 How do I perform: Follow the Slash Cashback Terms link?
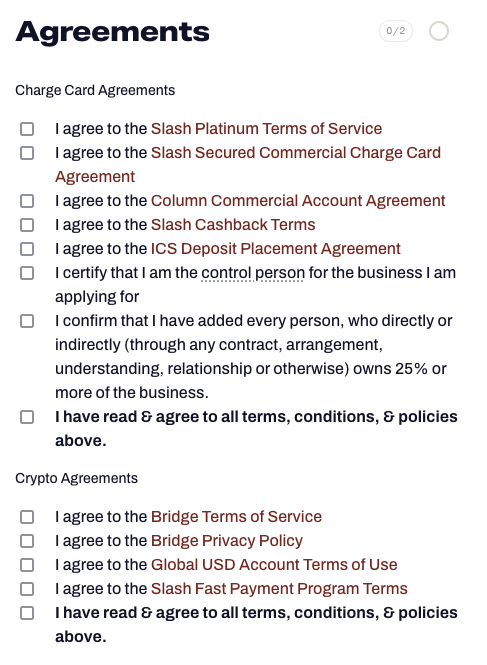(233, 224)
